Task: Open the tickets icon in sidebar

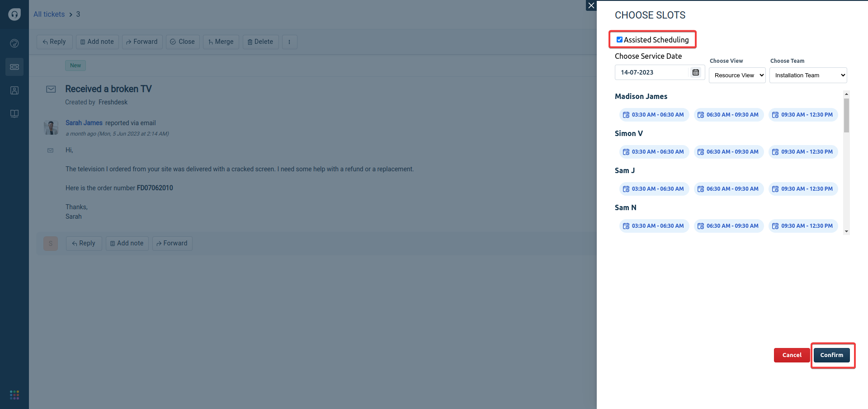Action: 14,67
